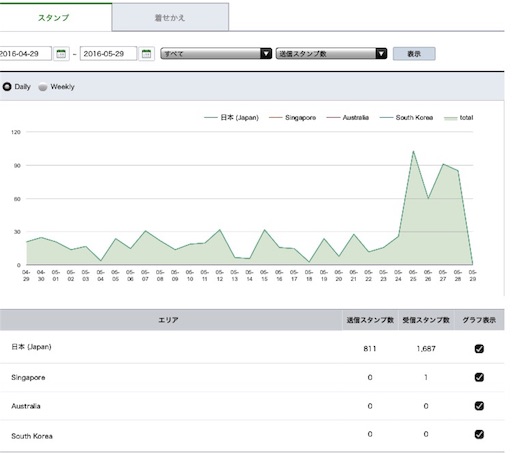Click the end date 2016-05-29 field

(108, 54)
